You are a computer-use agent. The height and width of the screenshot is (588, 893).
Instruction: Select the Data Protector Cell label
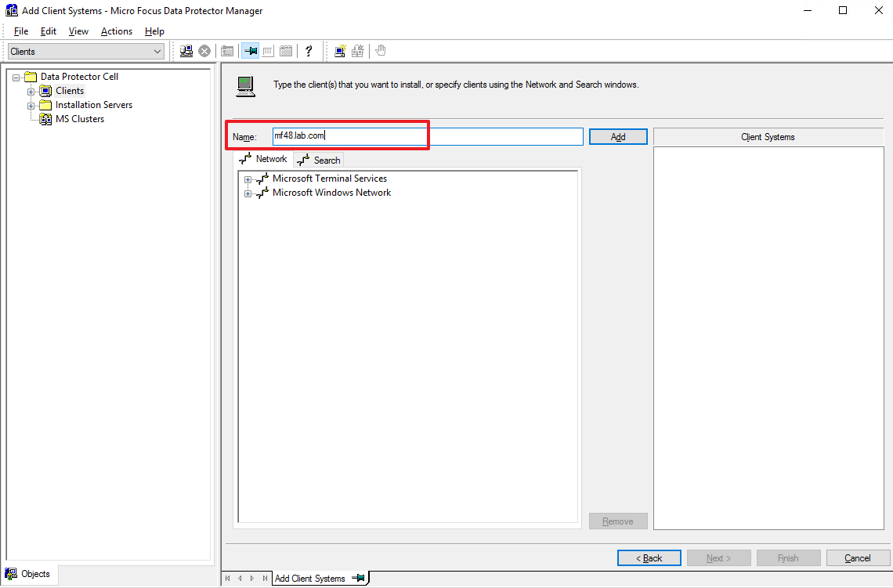(x=79, y=77)
